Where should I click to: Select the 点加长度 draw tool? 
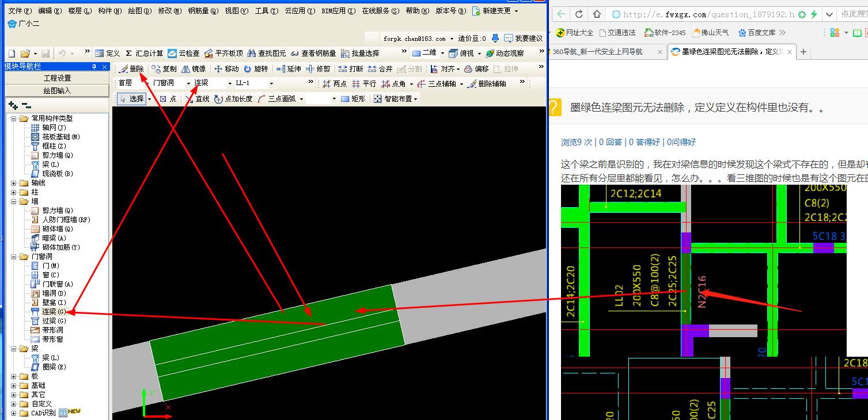(233, 99)
